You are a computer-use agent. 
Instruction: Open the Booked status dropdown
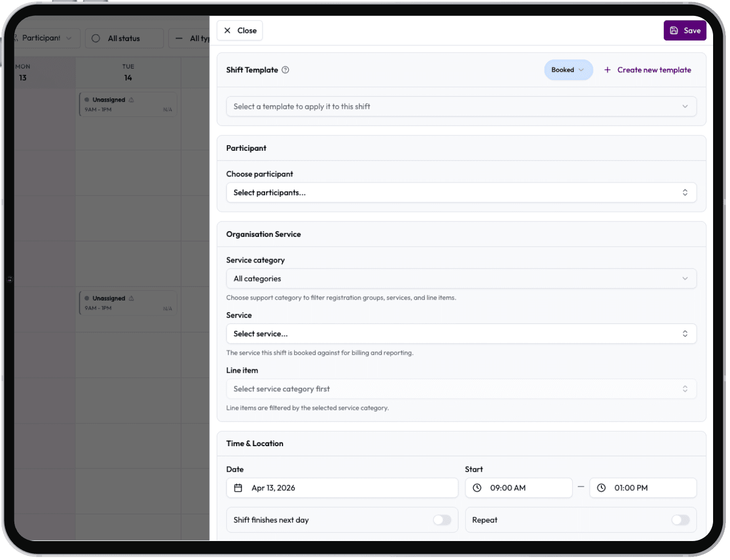coord(568,70)
